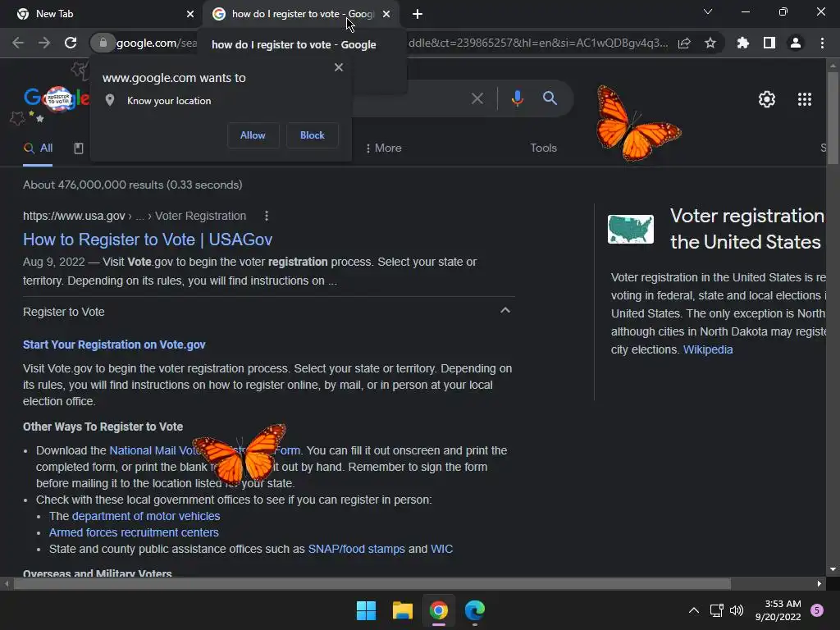Open the Google apps grid
The image size is (840, 630).
point(805,99)
